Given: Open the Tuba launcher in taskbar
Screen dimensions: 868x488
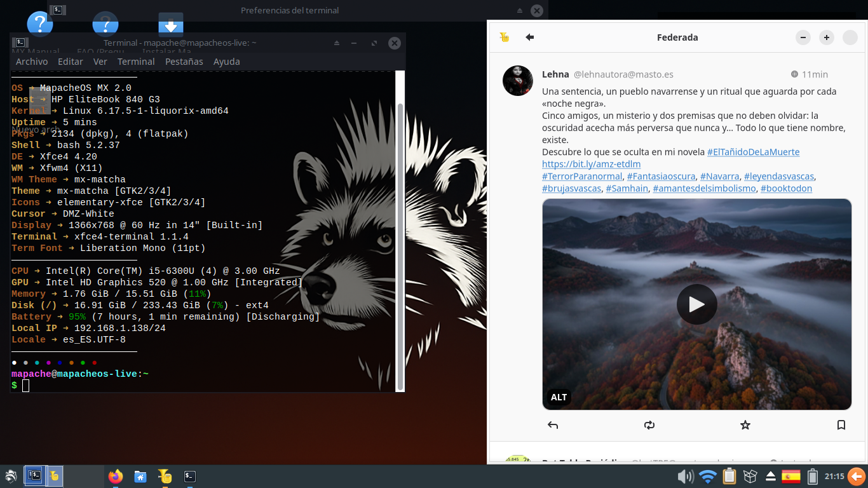Looking at the screenshot, I should (165, 476).
